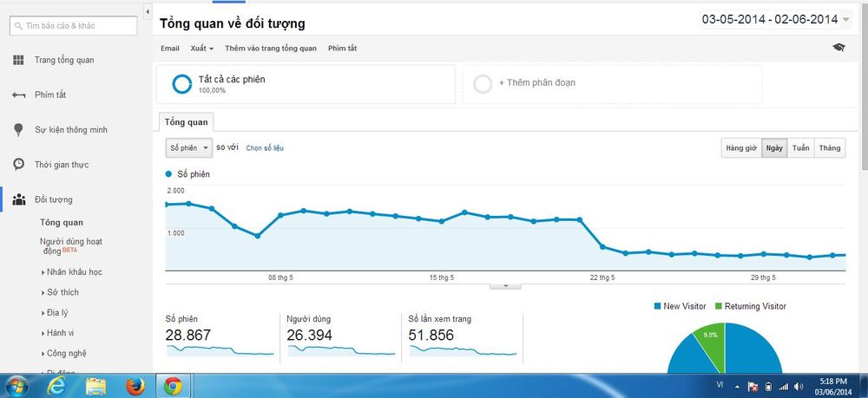The image size is (868, 398).
Task: Open Thời gian thực sidebar menu
Action: point(62,165)
